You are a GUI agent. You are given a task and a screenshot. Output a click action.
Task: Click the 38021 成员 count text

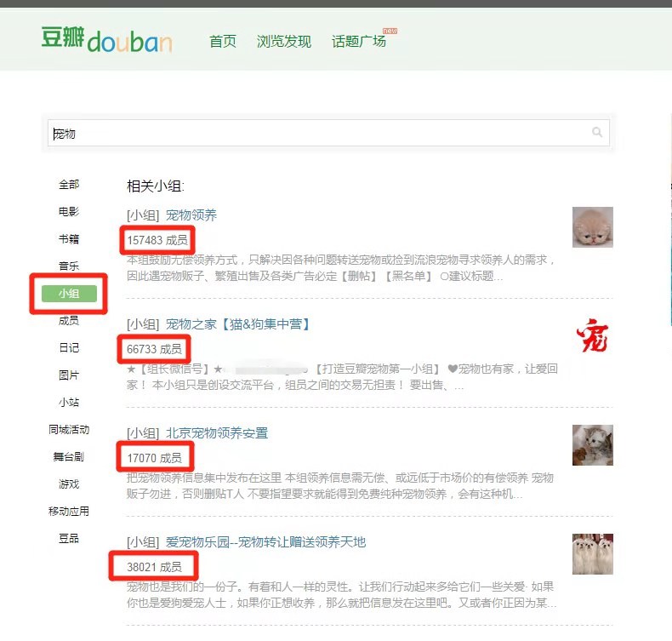tap(154, 567)
